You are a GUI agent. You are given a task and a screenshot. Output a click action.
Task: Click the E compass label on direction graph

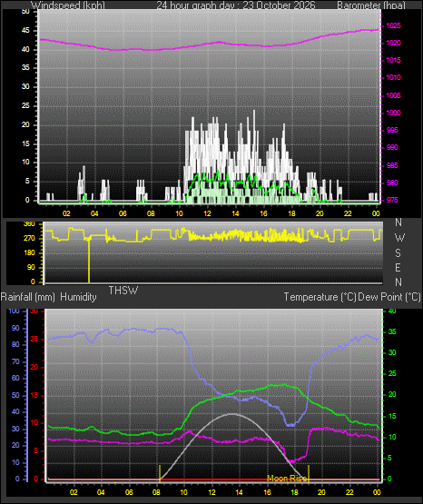398,267
